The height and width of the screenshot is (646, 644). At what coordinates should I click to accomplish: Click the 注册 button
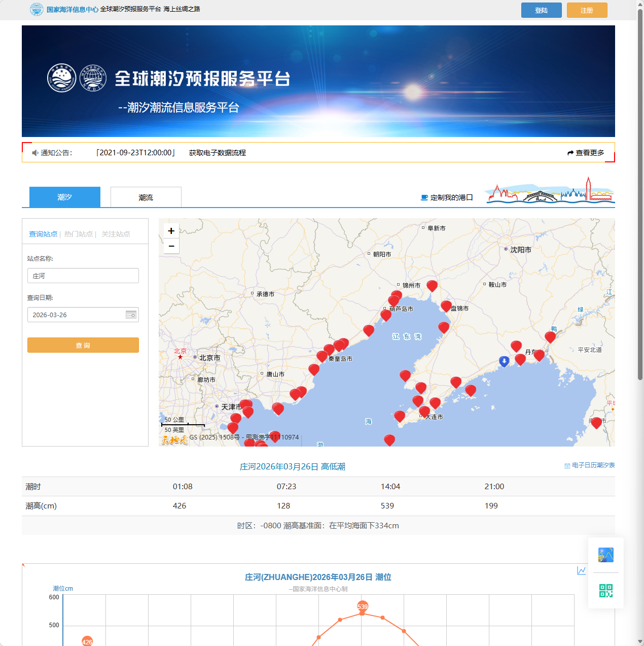click(x=587, y=10)
